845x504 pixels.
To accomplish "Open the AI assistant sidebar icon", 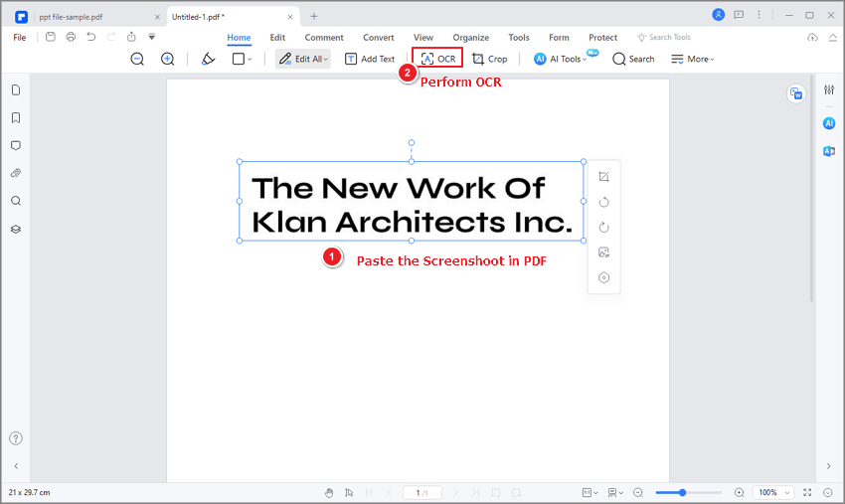I will (x=829, y=123).
